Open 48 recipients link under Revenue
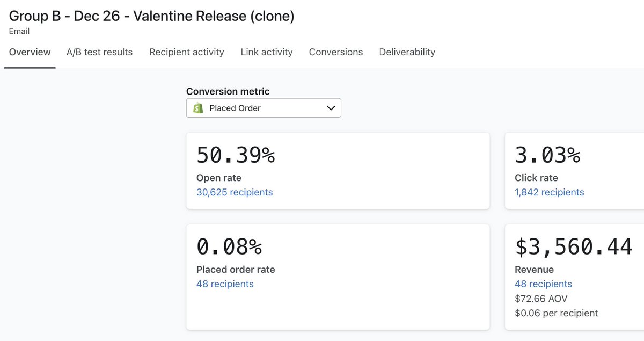This screenshot has width=644, height=341. [543, 284]
